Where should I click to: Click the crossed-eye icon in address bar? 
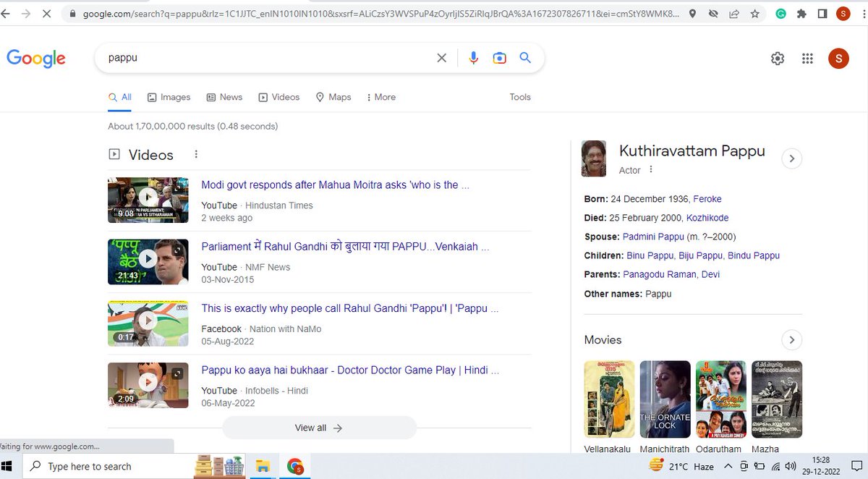(714, 14)
